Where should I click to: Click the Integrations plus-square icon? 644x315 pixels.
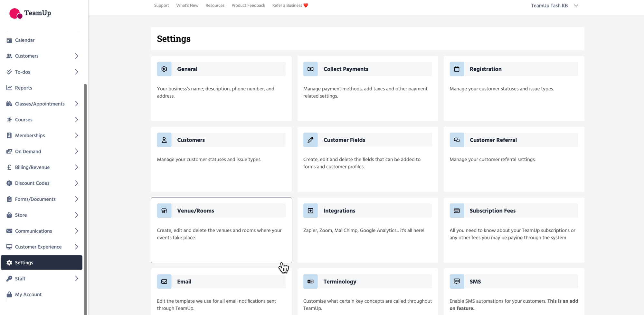tap(310, 211)
